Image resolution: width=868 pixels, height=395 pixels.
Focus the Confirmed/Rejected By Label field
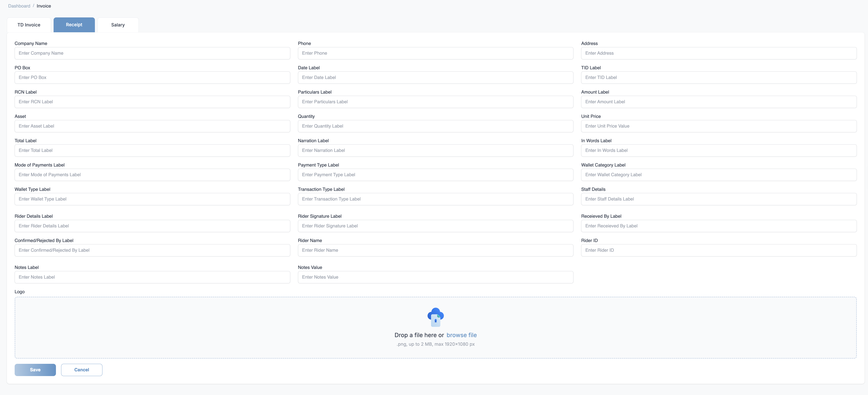(152, 250)
